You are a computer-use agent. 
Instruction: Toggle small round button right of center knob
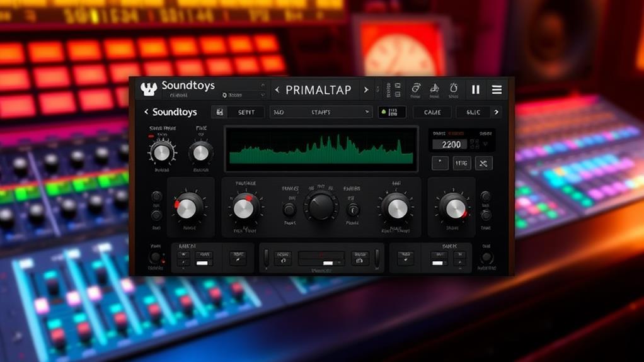pos(353,210)
